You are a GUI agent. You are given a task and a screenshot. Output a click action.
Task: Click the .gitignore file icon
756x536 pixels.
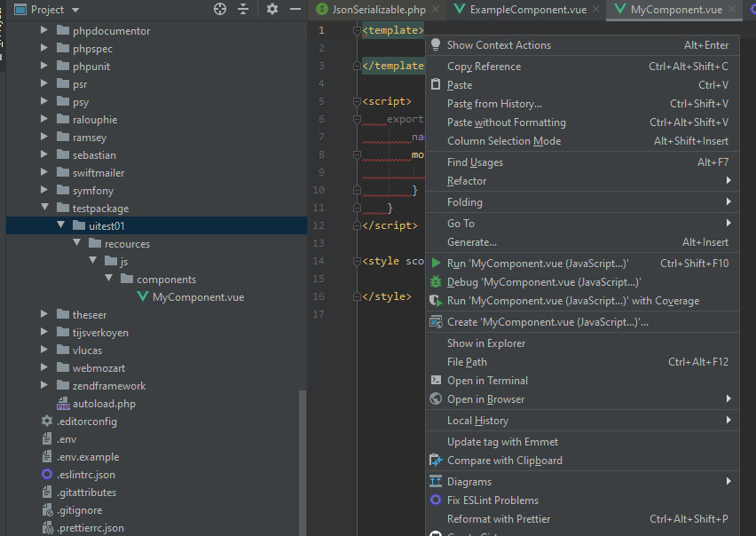tap(47, 510)
